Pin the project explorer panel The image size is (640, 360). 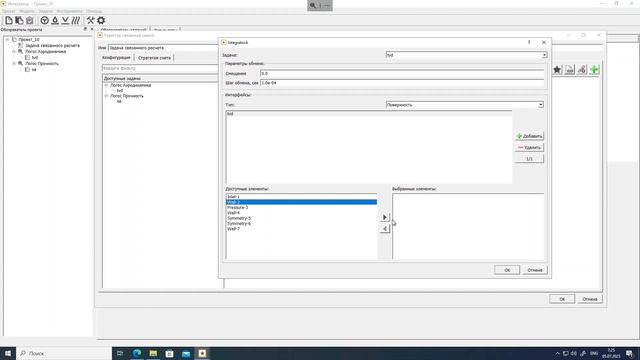click(x=85, y=29)
